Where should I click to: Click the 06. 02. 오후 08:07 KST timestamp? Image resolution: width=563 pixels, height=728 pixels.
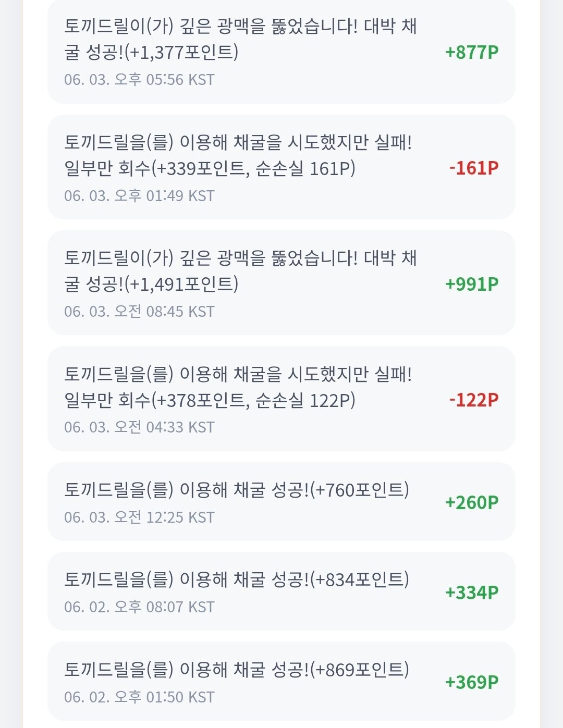tap(139, 607)
